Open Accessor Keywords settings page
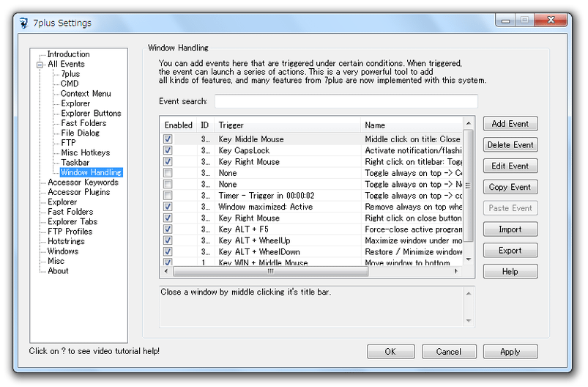This screenshot has height=387, width=588. click(x=83, y=182)
